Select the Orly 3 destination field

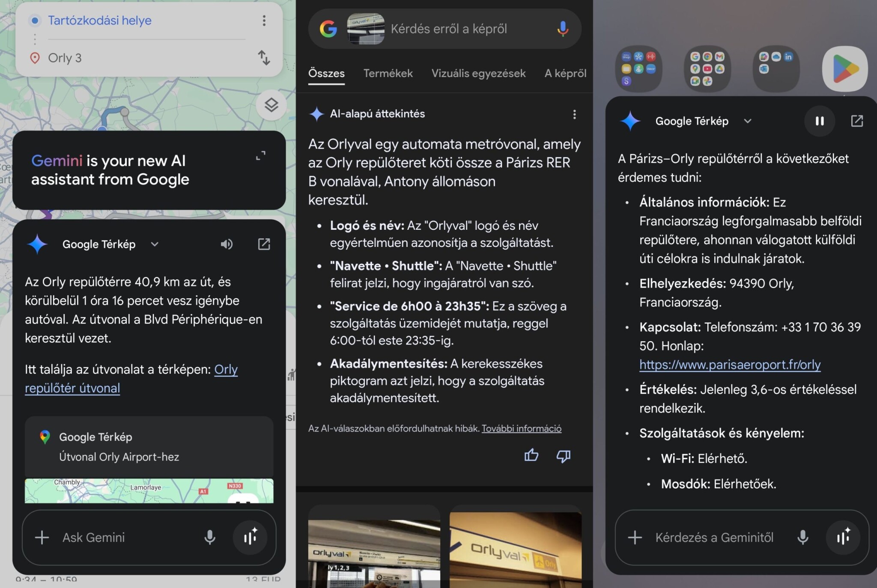[x=65, y=58]
